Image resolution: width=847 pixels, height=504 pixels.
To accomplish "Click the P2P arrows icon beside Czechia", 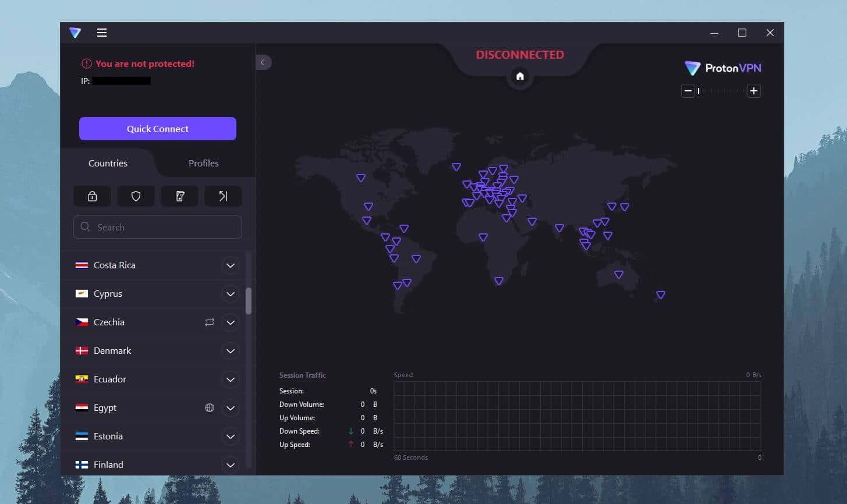I will (210, 322).
